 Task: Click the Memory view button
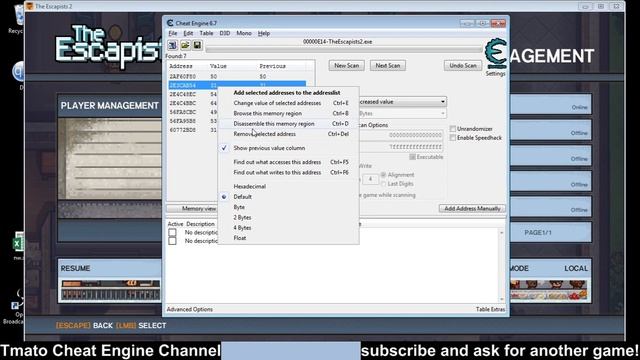[192, 209]
